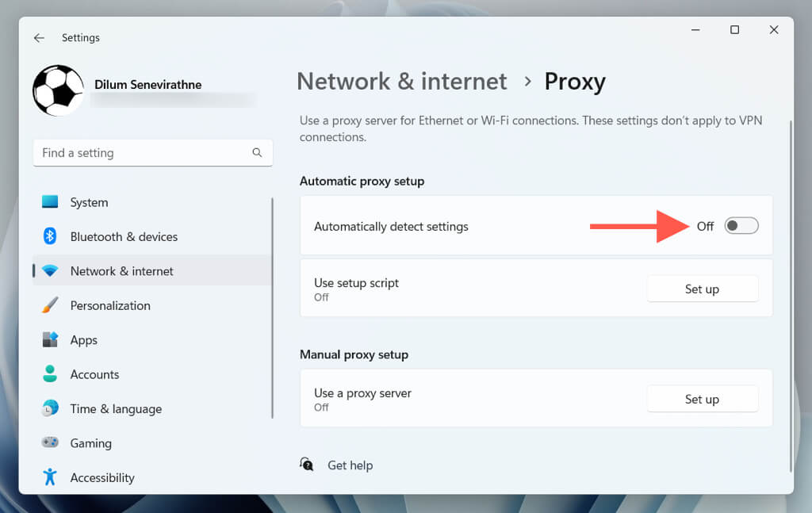Click the System monitor icon in sidebar
This screenshot has width=812, height=513.
pos(50,202)
